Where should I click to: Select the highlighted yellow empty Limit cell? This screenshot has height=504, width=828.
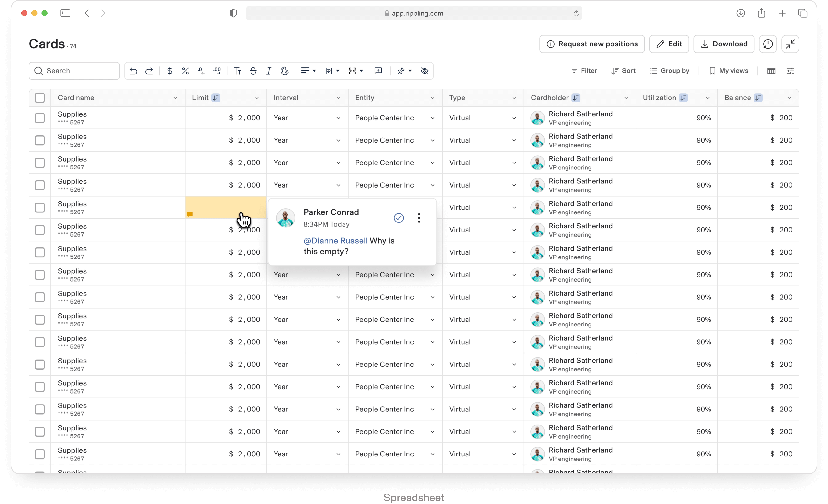(x=226, y=208)
